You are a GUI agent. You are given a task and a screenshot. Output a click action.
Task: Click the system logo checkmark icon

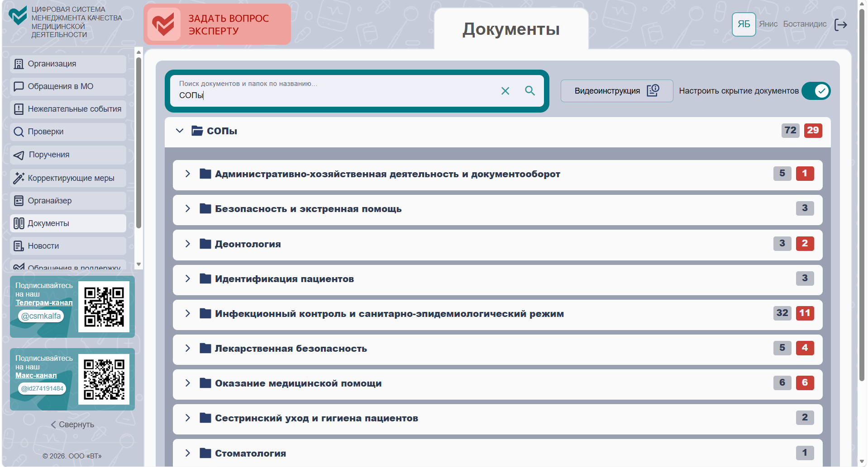coord(18,16)
